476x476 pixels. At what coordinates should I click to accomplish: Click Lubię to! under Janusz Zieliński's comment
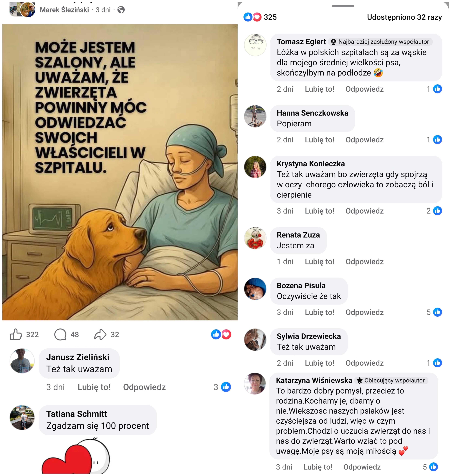click(94, 387)
